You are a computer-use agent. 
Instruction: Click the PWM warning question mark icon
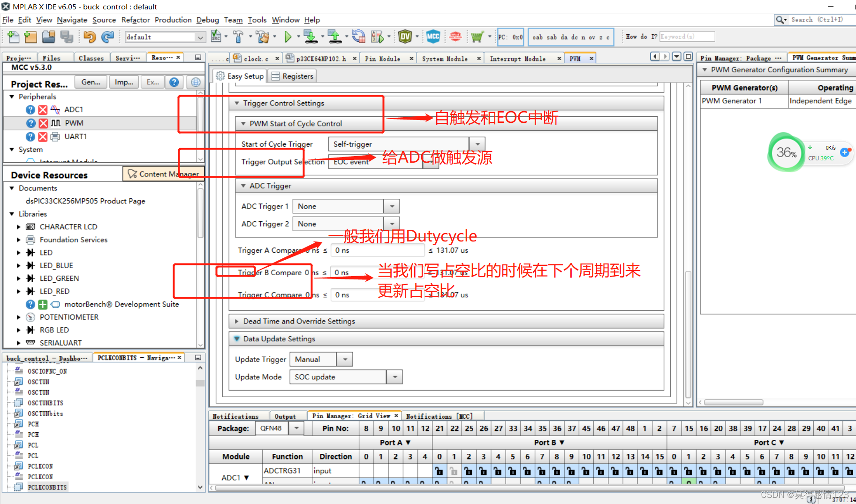30,123
